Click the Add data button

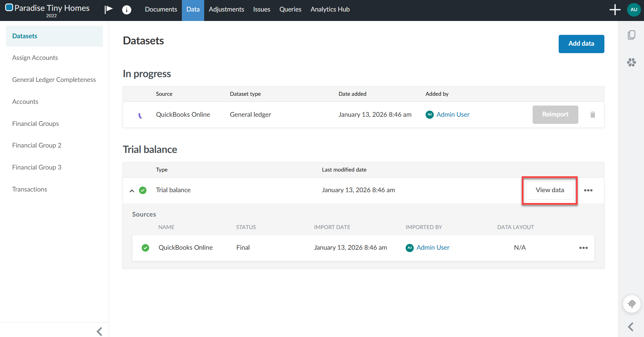[x=581, y=44]
